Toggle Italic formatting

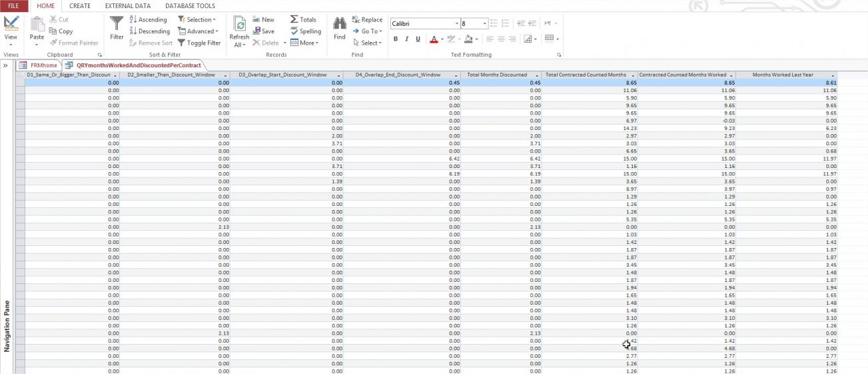tap(407, 39)
